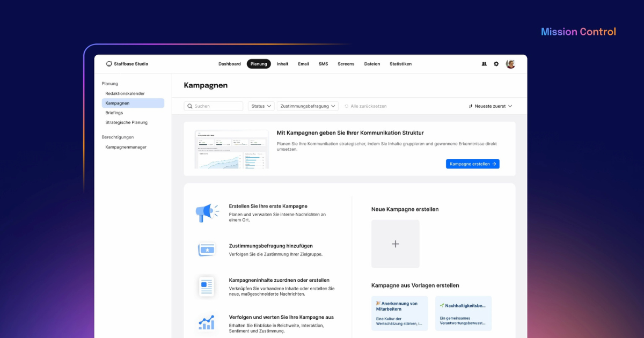
Task: Click the star rating survey icon
Action: click(x=207, y=249)
